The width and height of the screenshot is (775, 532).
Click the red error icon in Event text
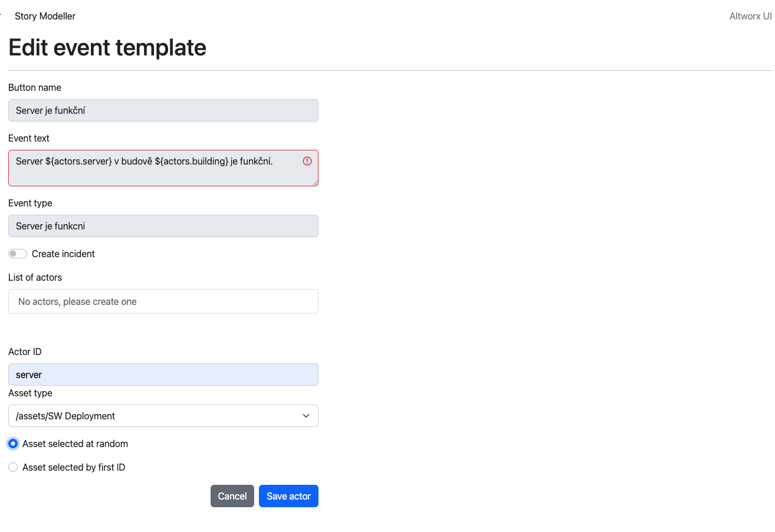[307, 161]
